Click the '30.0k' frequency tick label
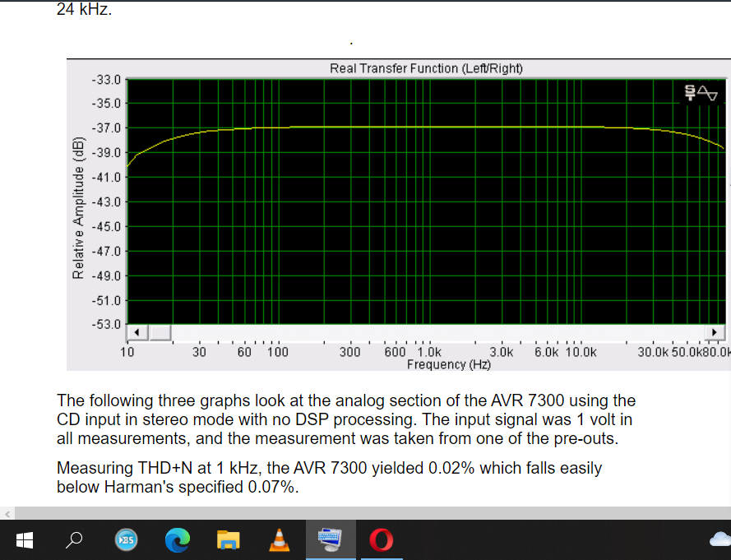Screen dimensions: 731x560 click(653, 352)
